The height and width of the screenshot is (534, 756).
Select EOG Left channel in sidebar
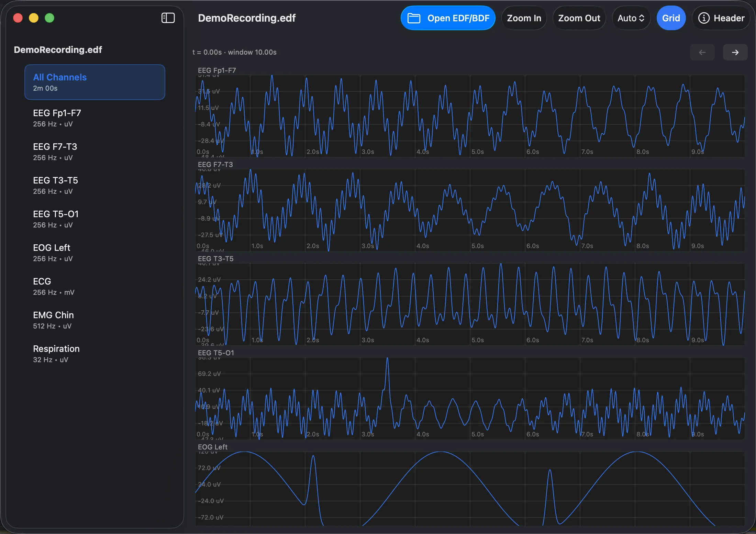[x=95, y=253]
